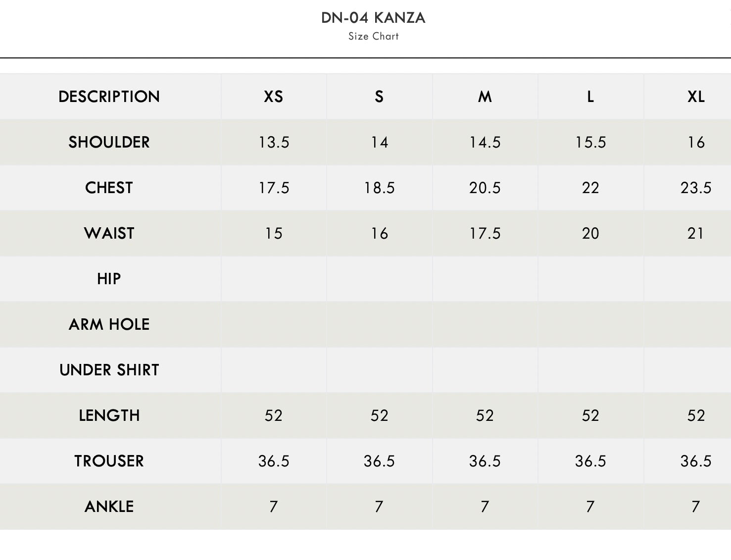Click the XL size column header
This screenshot has width=731, height=560.
click(x=696, y=97)
